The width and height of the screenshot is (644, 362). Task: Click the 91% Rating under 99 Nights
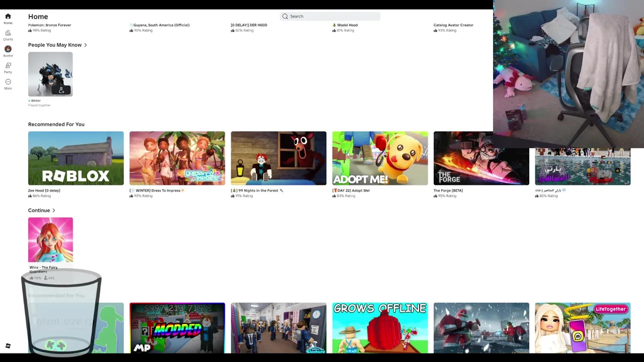coord(242,196)
